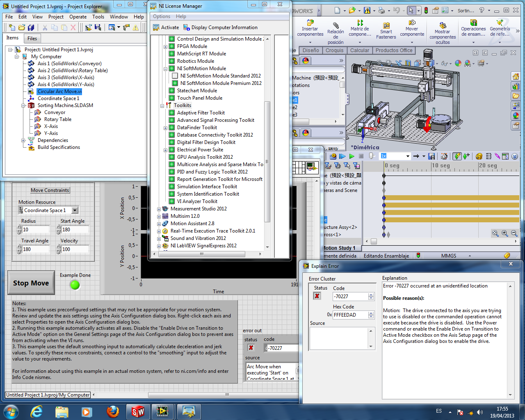
Task: Click Mostrar componentes ocultos icon
Action: [443, 25]
